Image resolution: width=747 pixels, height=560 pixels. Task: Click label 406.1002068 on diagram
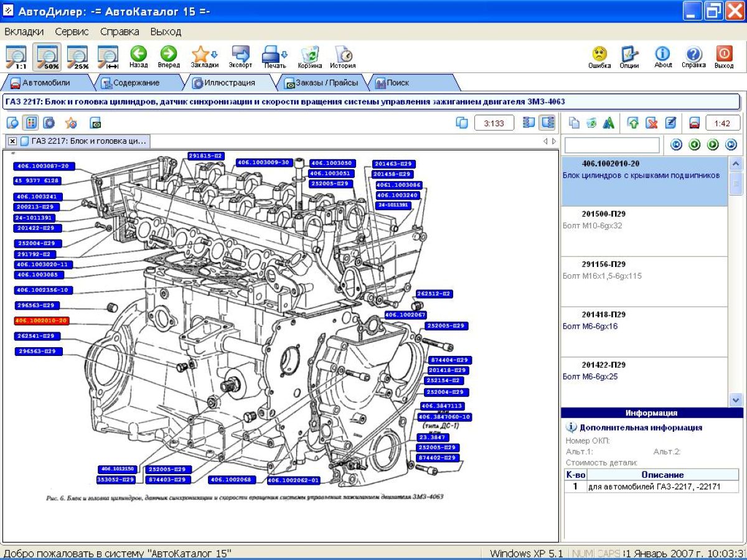[232, 480]
